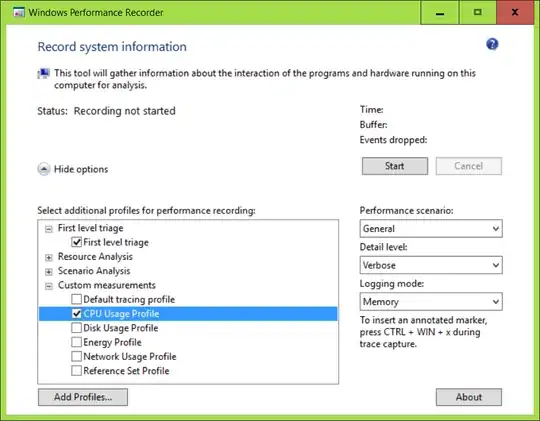Viewport: 540px width, 421px height.
Task: Click the Default tracing profile label
Action: click(129, 299)
